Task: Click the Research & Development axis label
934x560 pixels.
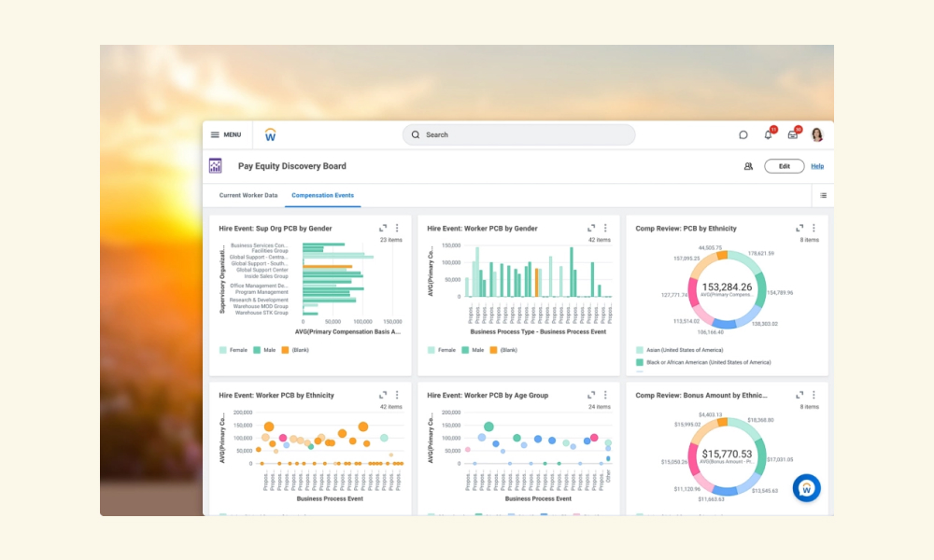Action: 259,300
